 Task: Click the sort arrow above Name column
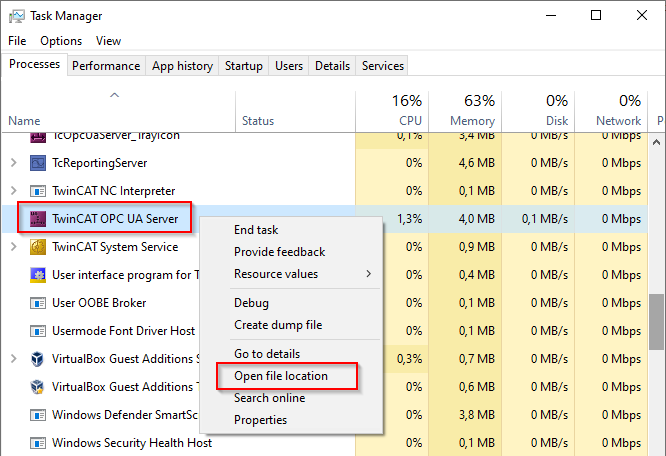[x=114, y=95]
